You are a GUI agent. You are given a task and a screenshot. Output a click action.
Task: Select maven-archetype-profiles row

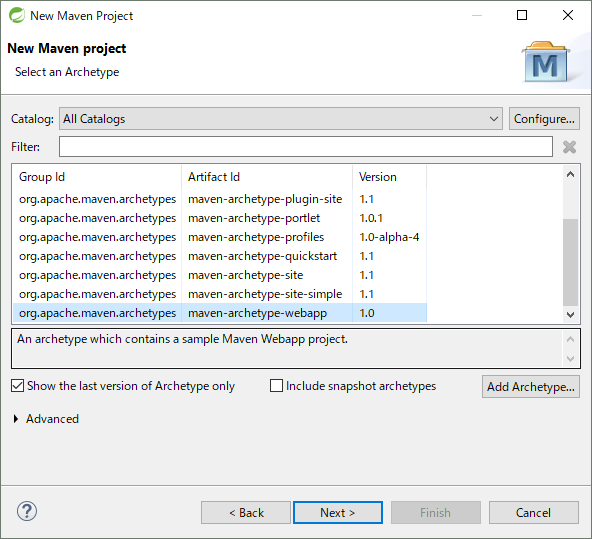pyautogui.click(x=220, y=237)
